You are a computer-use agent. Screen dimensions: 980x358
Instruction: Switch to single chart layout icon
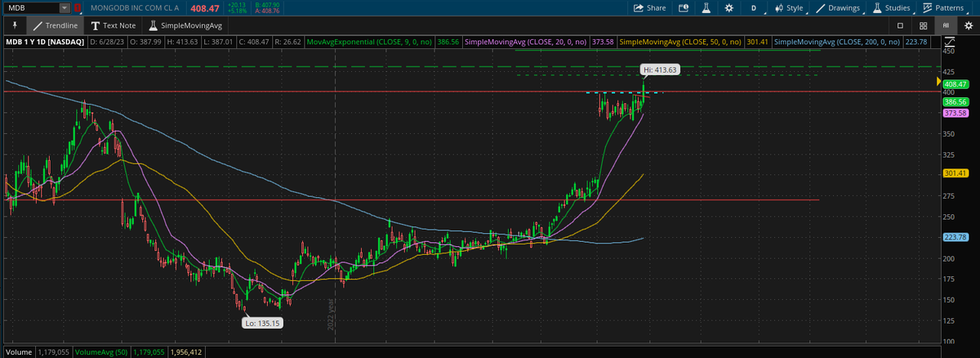pyautogui.click(x=900, y=25)
